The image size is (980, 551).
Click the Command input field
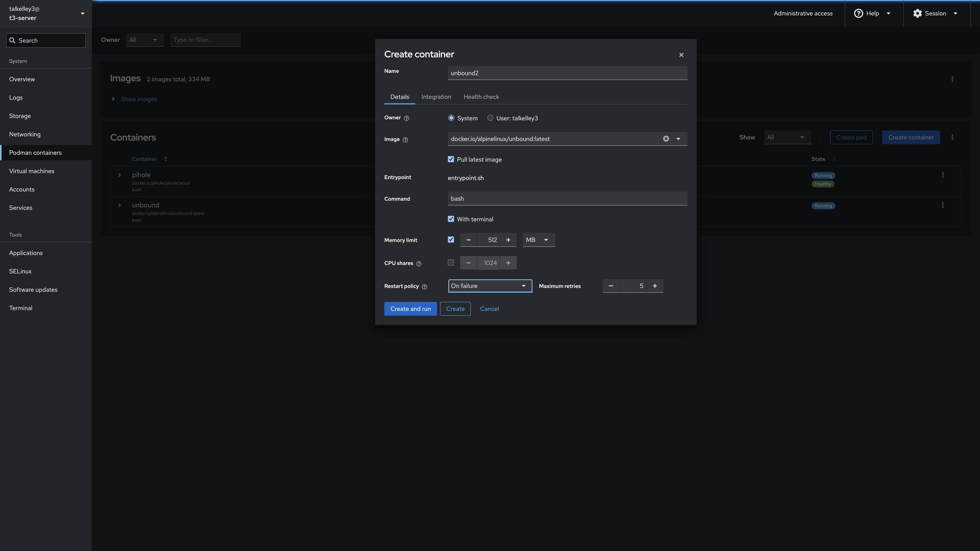point(567,199)
